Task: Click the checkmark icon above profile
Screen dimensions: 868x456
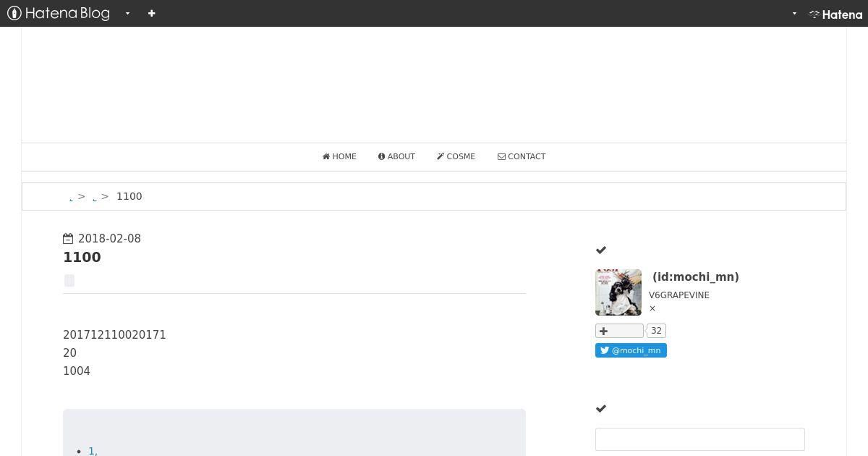Action: point(601,250)
